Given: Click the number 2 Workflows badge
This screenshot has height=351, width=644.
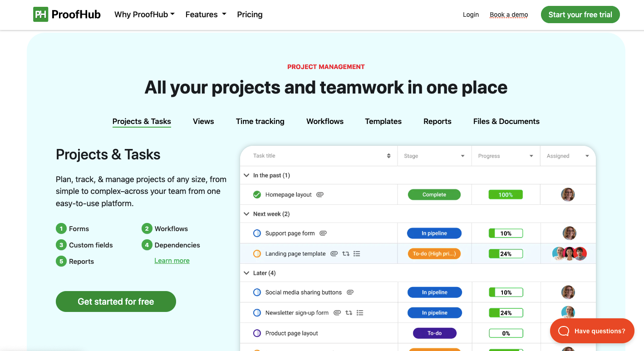Looking at the screenshot, I should [147, 228].
